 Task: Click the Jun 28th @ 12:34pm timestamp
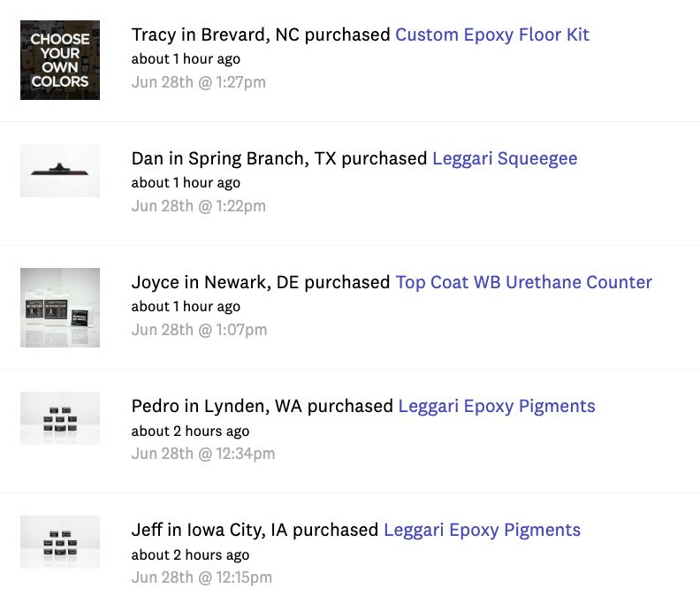click(x=203, y=454)
